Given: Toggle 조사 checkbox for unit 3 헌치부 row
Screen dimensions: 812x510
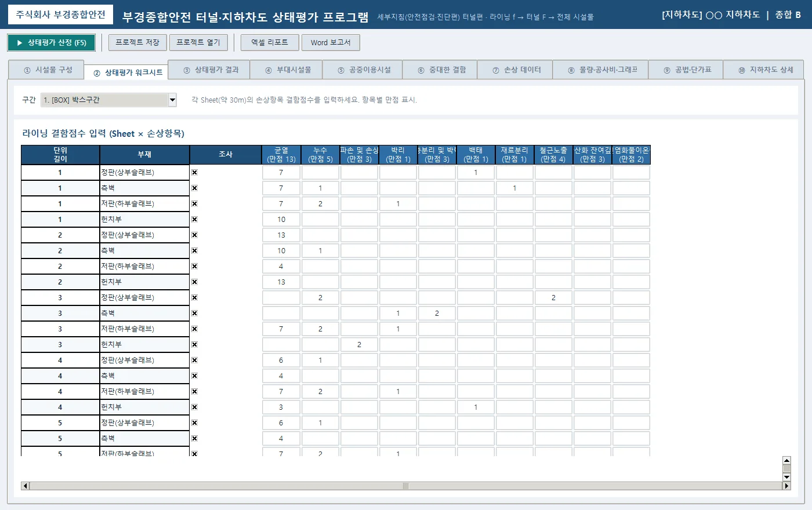Looking at the screenshot, I should pyautogui.click(x=195, y=345).
